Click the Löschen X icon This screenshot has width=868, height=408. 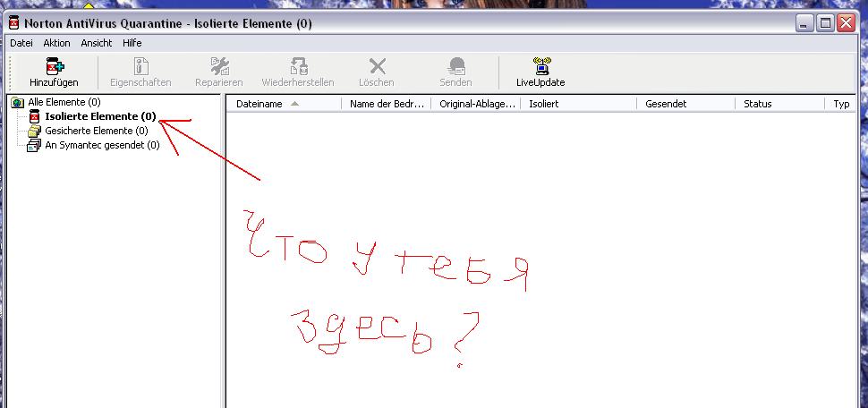(377, 66)
